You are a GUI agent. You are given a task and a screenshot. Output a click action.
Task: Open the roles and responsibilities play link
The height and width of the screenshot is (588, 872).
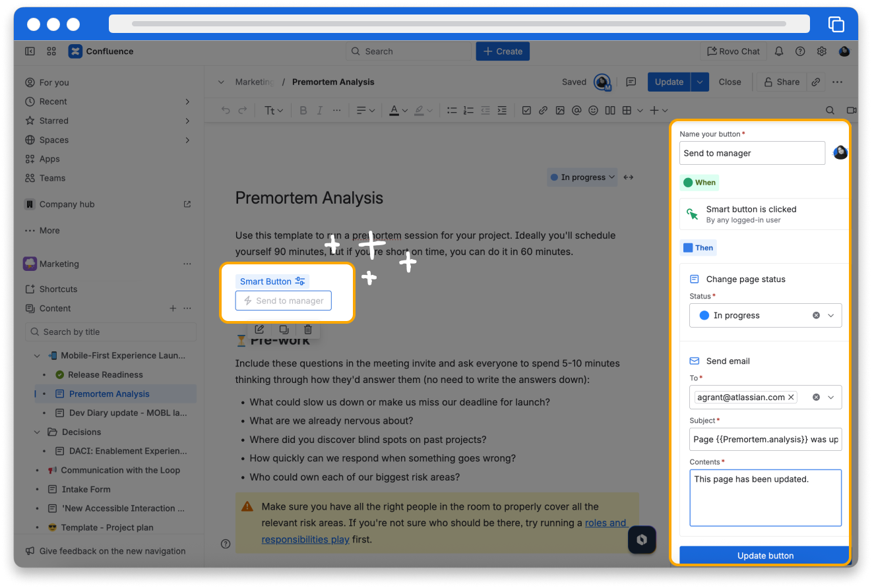click(x=605, y=523)
